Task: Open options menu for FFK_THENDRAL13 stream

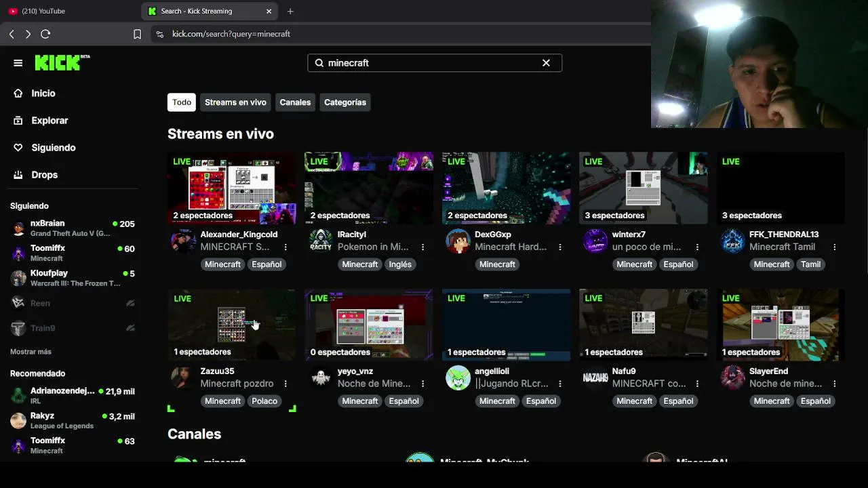Action: pos(835,247)
